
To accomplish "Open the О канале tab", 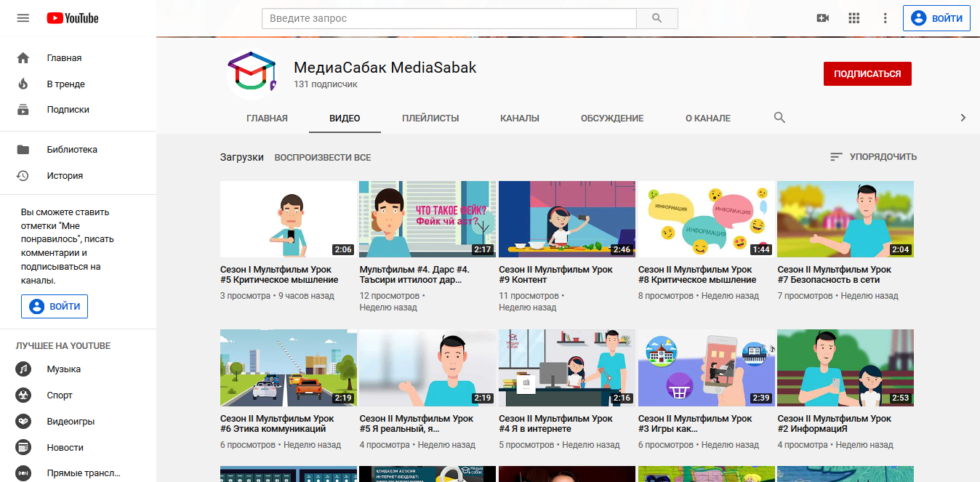I will (708, 119).
